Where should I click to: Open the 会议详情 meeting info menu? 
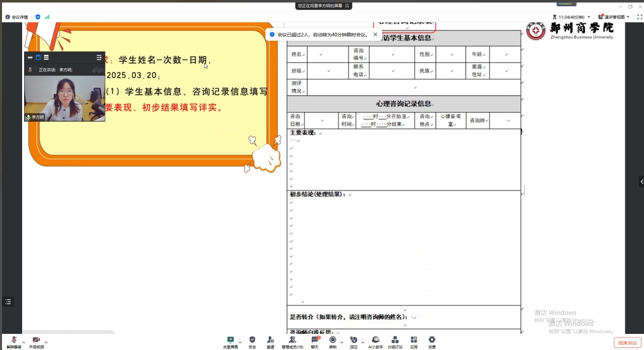click(17, 17)
